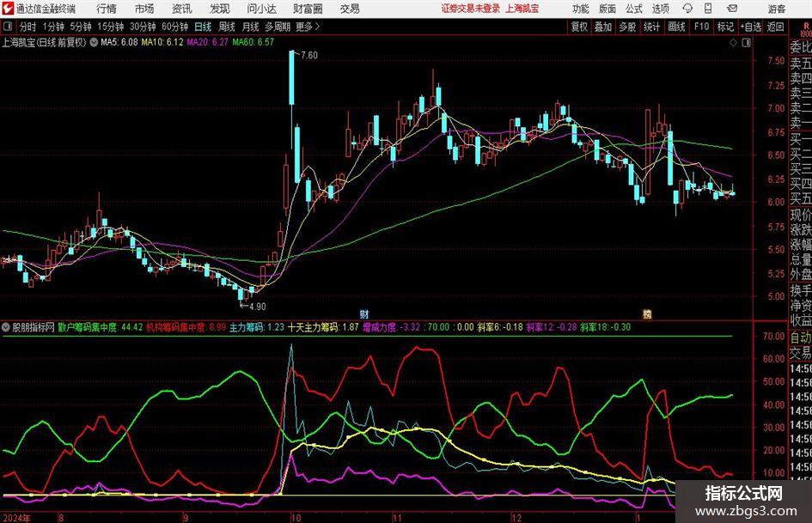Open the 财富圈 menu
812x523 pixels.
point(308,9)
